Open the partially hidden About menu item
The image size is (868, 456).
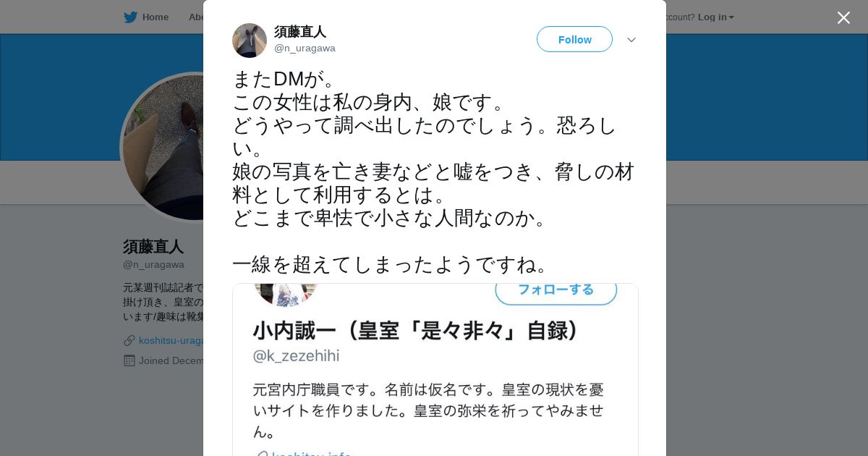[x=195, y=17]
